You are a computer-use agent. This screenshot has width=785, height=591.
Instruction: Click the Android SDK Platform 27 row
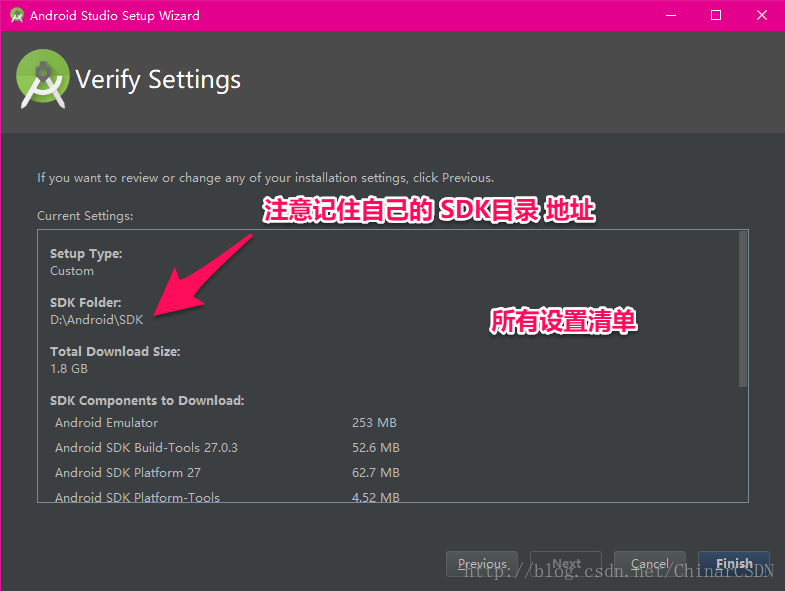(227, 472)
